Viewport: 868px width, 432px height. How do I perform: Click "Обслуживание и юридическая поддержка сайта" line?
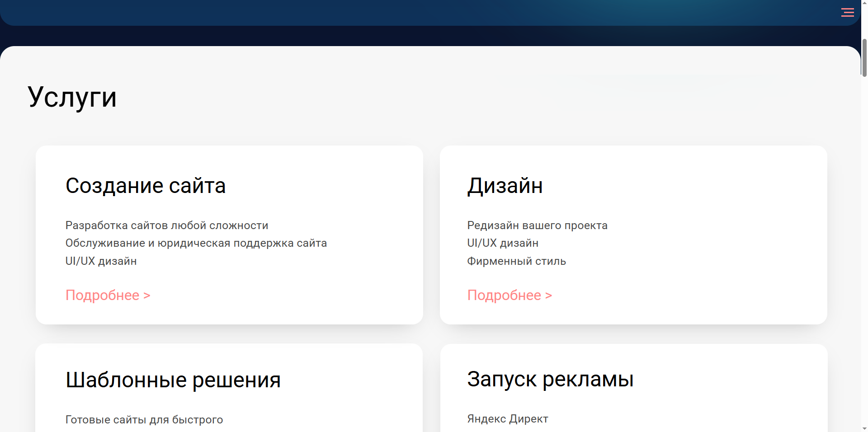196,243
